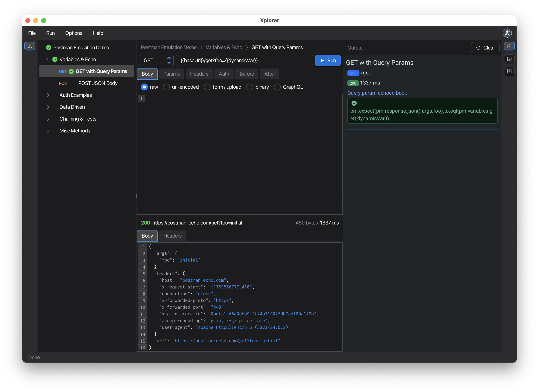Open the GET method selector stepper
The image size is (539, 392).
tap(169, 60)
